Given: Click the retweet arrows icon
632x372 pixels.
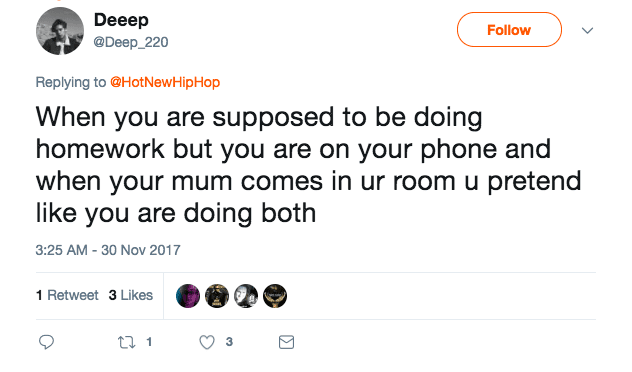Looking at the screenshot, I should coord(126,343).
